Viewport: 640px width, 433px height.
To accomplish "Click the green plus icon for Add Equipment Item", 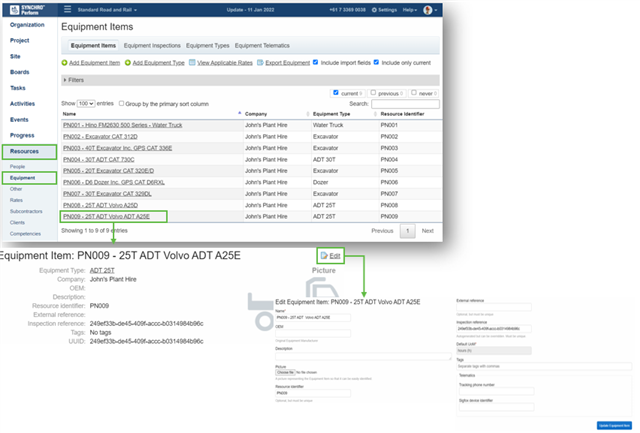I will pyautogui.click(x=64, y=63).
